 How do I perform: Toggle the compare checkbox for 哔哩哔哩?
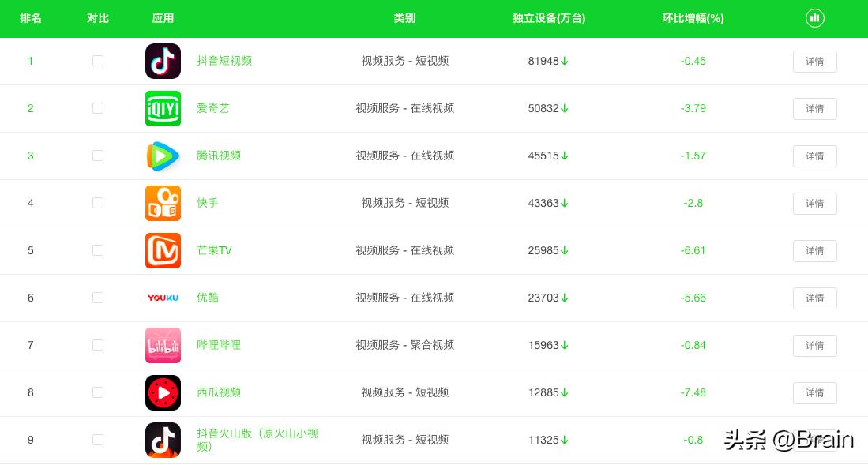[98, 345]
